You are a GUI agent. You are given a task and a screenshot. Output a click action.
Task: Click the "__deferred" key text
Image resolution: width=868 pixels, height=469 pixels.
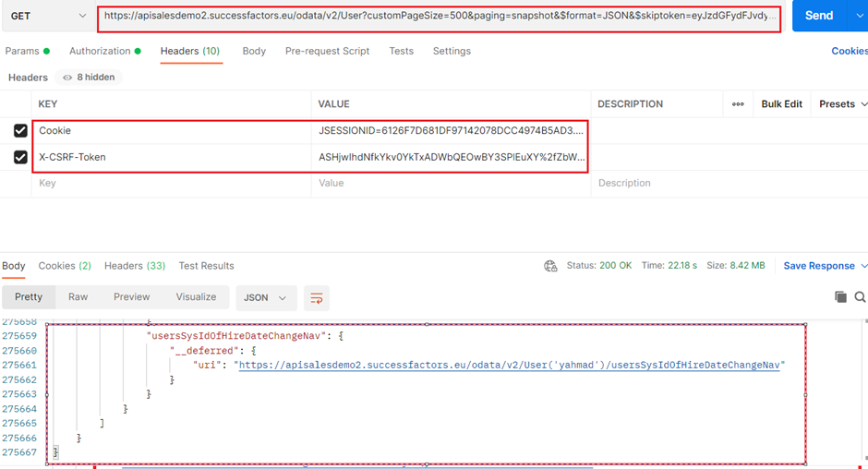click(x=204, y=351)
